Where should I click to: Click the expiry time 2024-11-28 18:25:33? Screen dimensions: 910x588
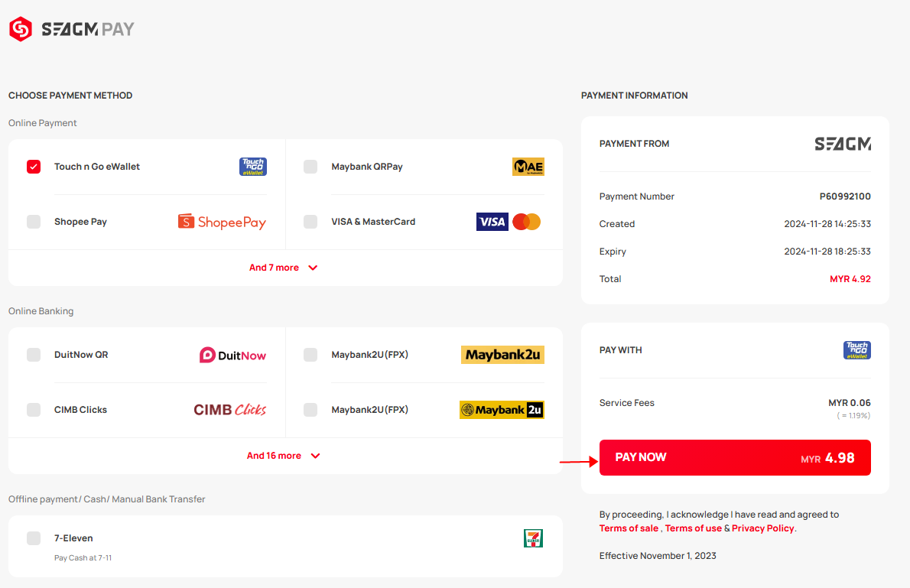pyautogui.click(x=827, y=252)
